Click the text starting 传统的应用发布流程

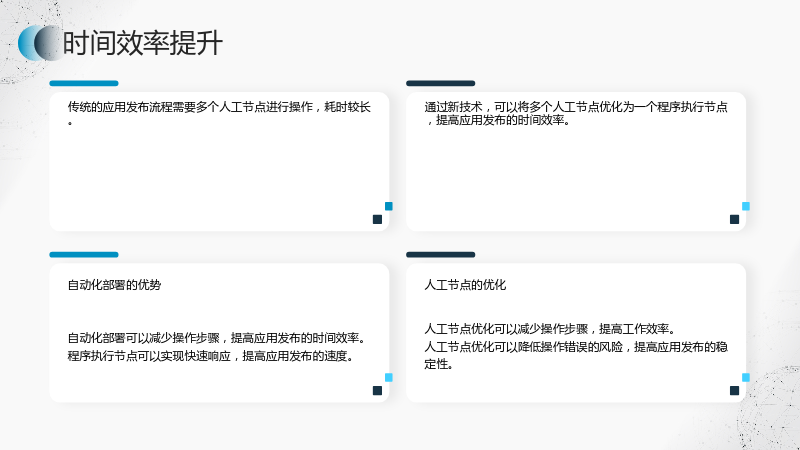219,113
